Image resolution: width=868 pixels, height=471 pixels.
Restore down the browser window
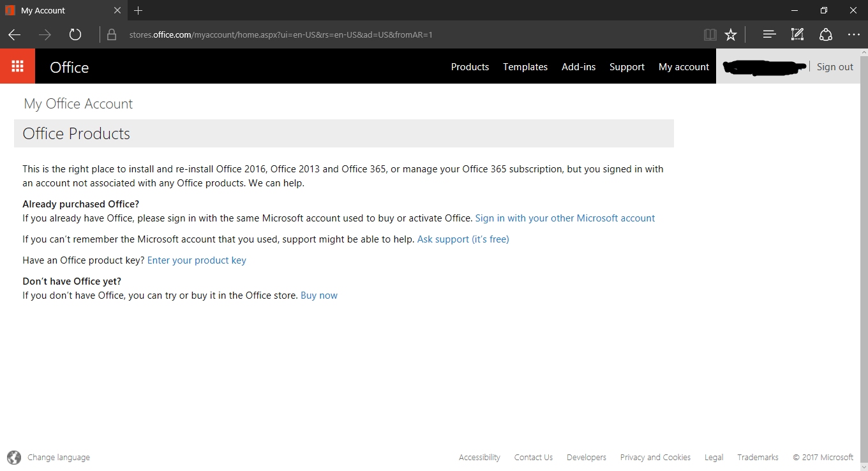[824, 10]
